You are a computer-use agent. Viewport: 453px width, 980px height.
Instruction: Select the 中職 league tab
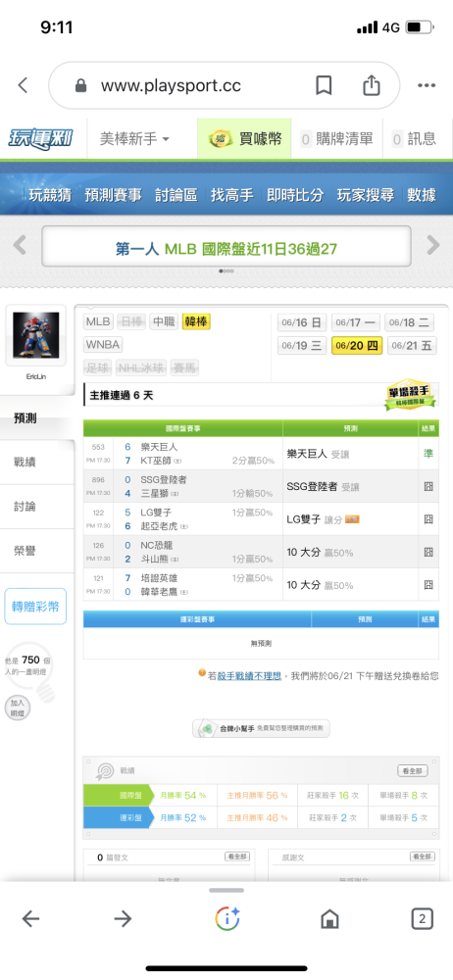point(164,321)
